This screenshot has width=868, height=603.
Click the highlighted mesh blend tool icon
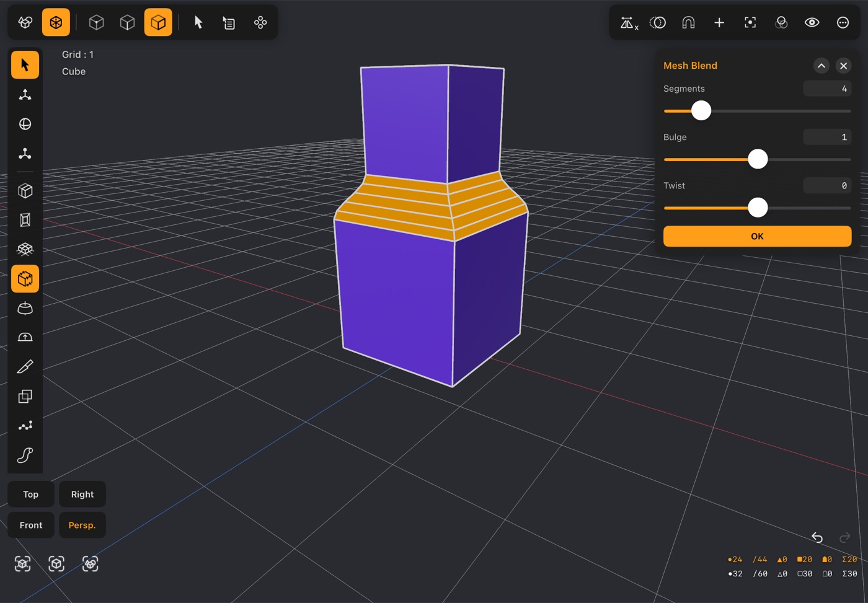25,279
